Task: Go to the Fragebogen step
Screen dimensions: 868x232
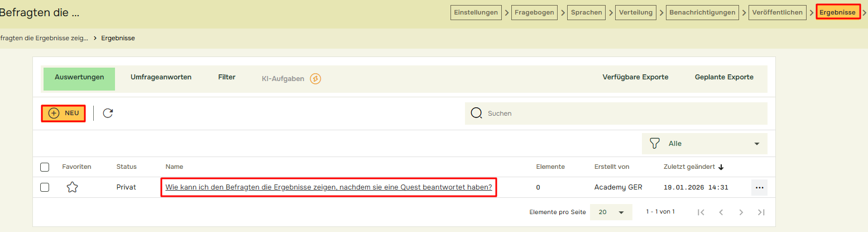Action: (x=534, y=12)
